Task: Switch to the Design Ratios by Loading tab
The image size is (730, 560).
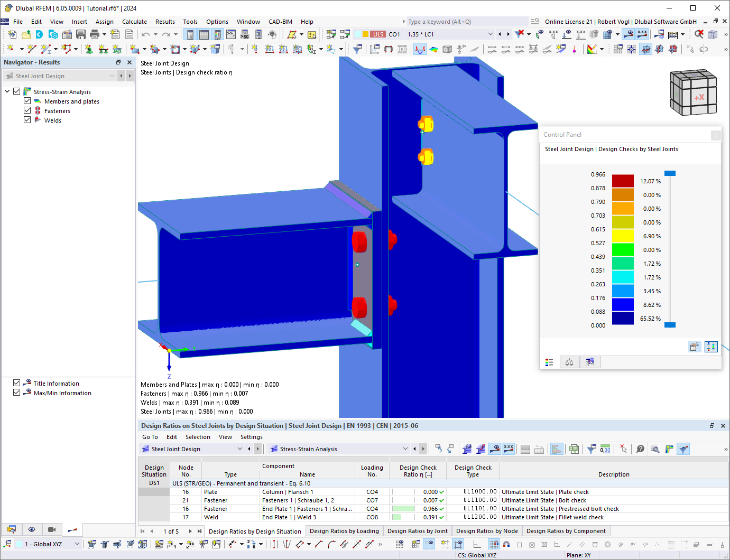Action: [x=344, y=530]
